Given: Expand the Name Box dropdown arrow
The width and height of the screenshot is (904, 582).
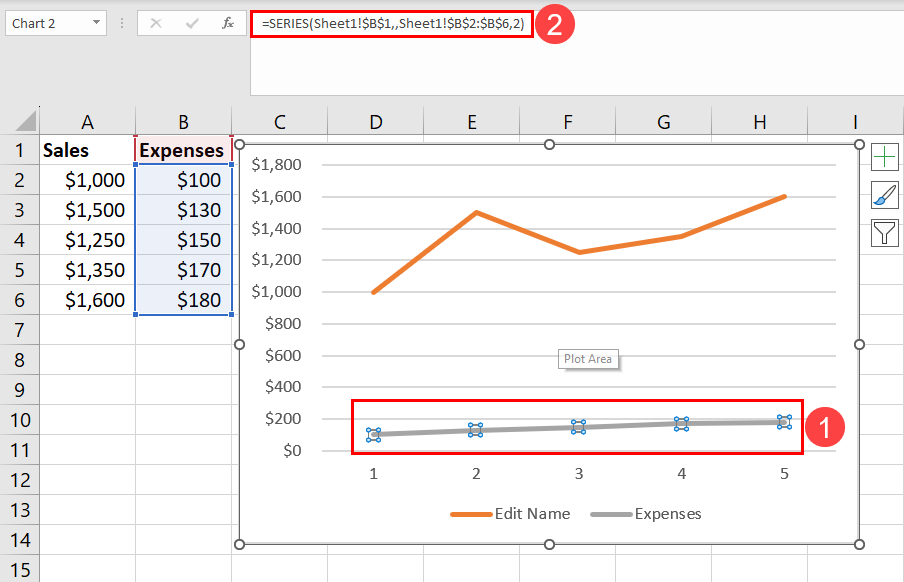Looking at the screenshot, I should [x=96, y=22].
